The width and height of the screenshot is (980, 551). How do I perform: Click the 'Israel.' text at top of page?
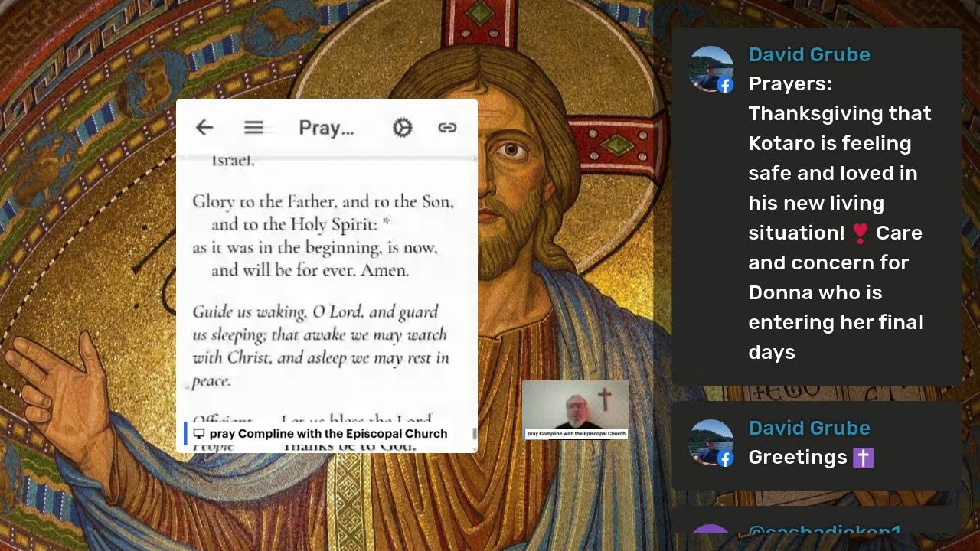[x=233, y=161]
